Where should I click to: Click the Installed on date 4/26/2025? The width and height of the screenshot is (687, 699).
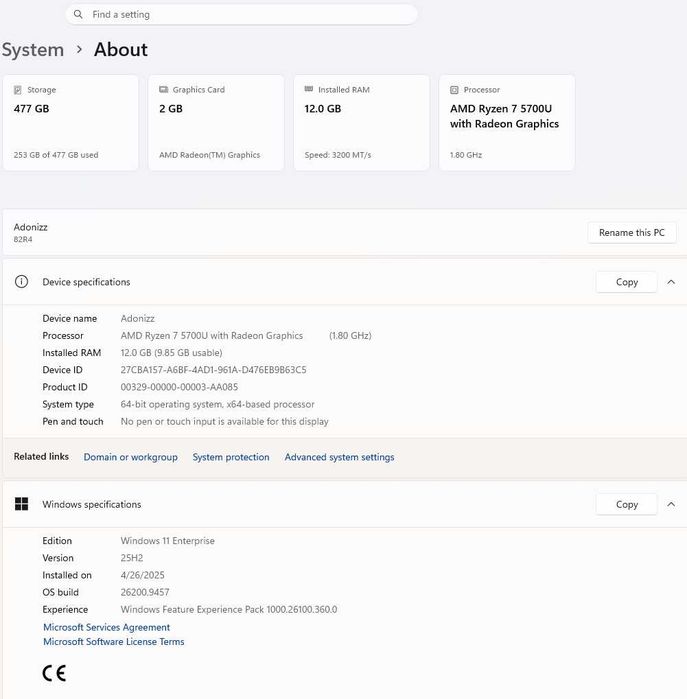click(143, 575)
